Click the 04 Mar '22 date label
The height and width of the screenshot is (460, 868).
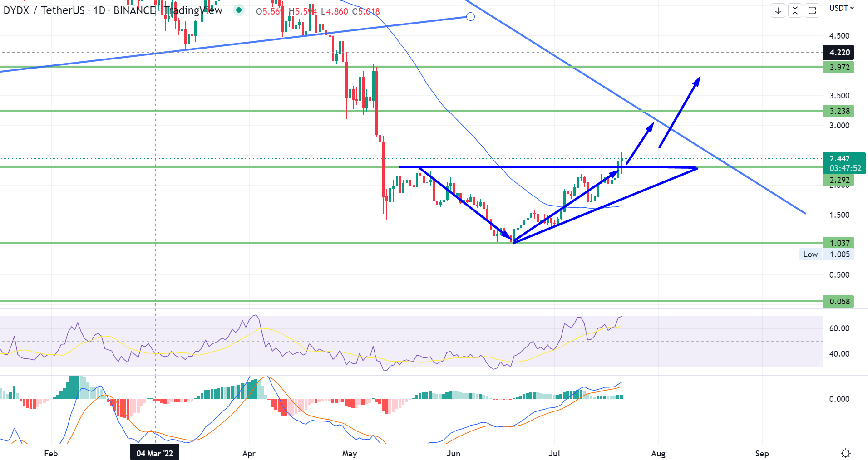click(155, 453)
